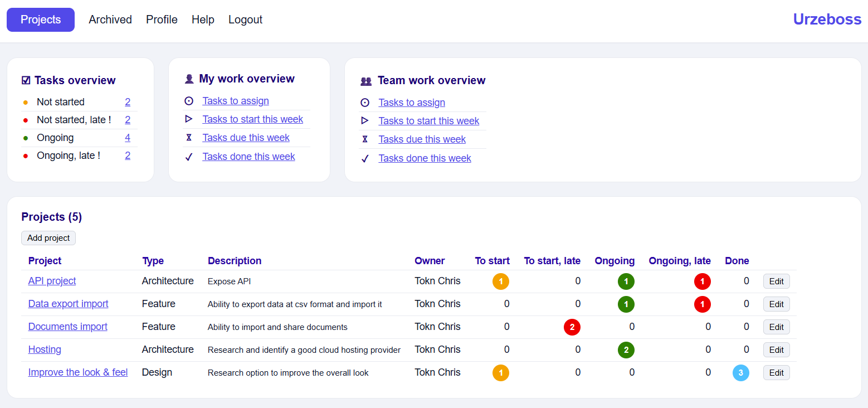
Task: Log out using the Logout link
Action: 245,20
